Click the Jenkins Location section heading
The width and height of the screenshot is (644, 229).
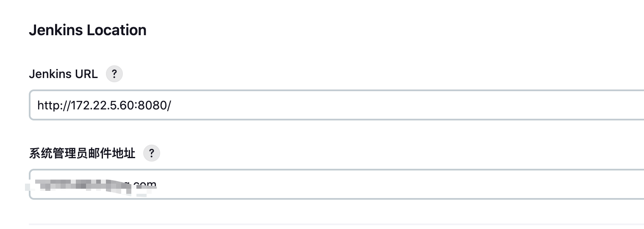[x=88, y=30]
